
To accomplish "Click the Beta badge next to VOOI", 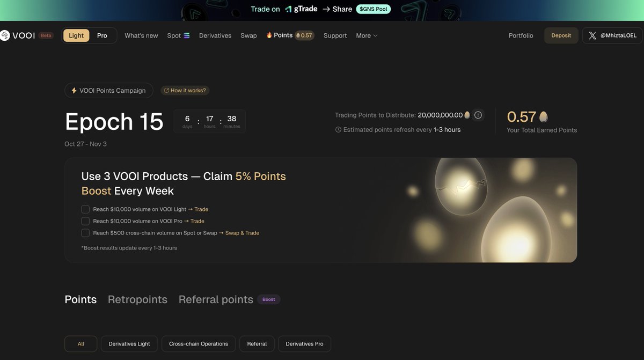I will [46, 35].
